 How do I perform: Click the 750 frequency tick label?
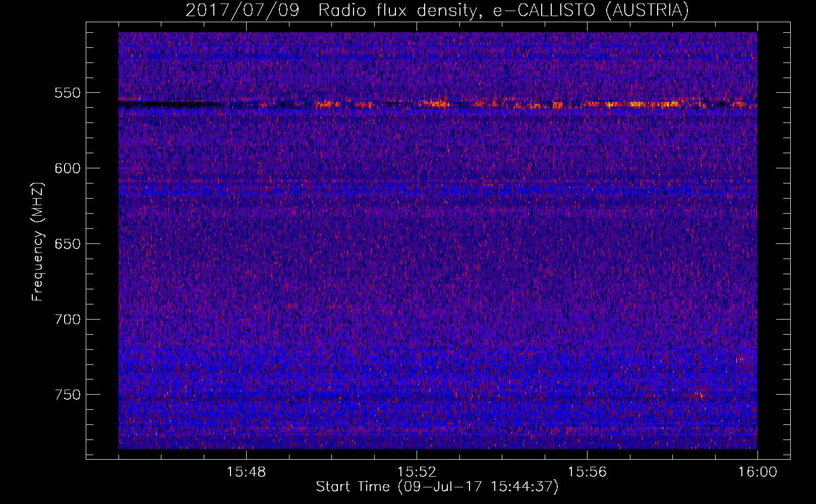pos(68,395)
